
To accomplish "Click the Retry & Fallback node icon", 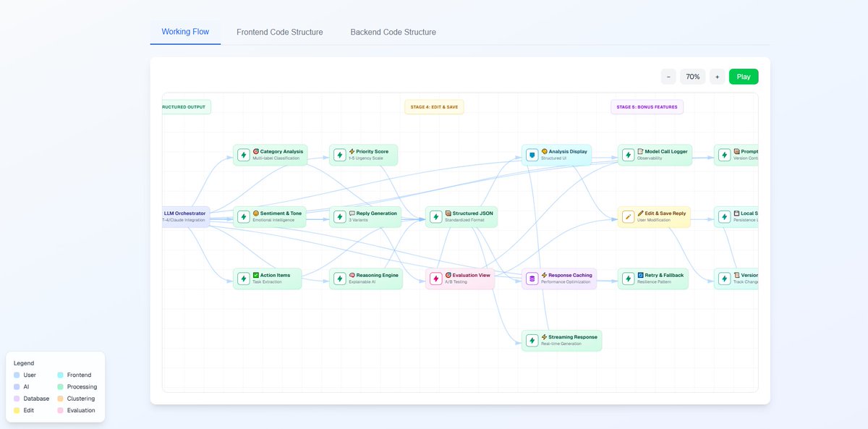I will pos(628,279).
